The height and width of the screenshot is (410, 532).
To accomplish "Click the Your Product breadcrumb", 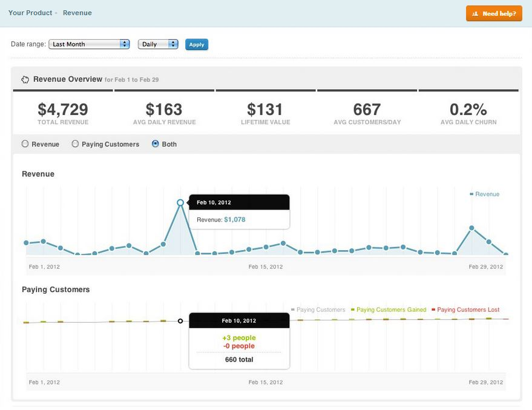I will [30, 12].
